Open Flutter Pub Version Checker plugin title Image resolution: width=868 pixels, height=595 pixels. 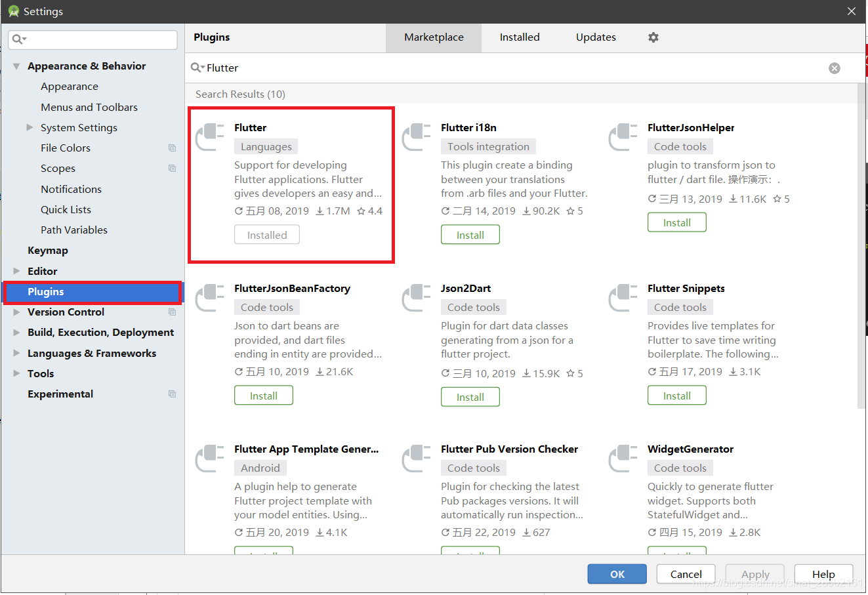[509, 449]
